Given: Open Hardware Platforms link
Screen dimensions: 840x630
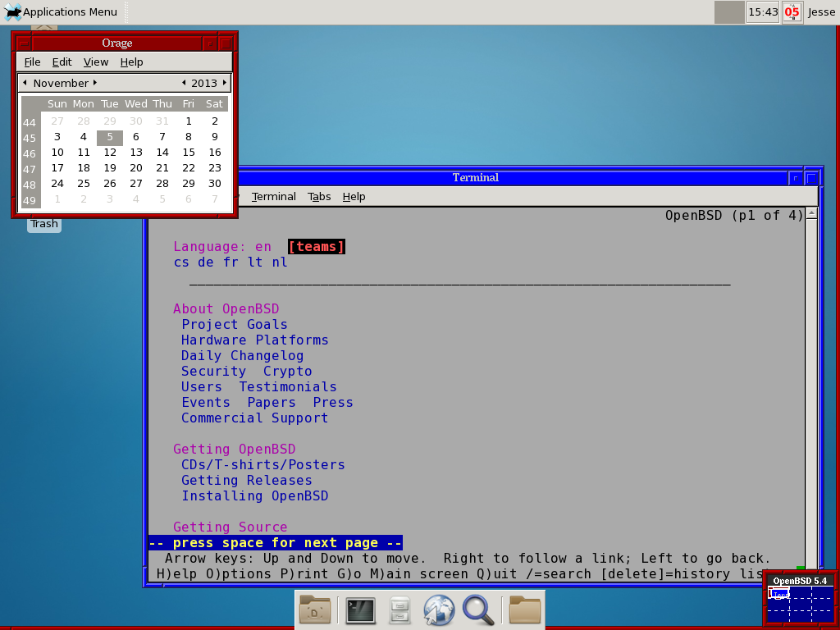Looking at the screenshot, I should 255,340.
